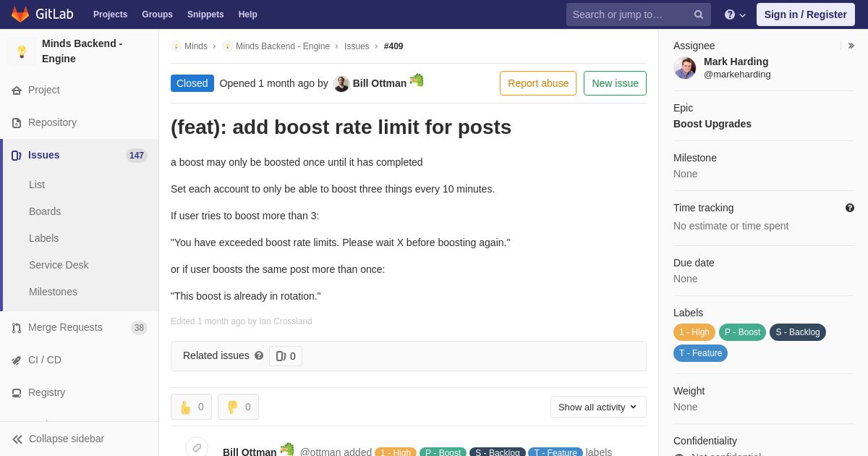Open the Boards submenu item
Viewport: 868px width, 456px height.
click(45, 211)
